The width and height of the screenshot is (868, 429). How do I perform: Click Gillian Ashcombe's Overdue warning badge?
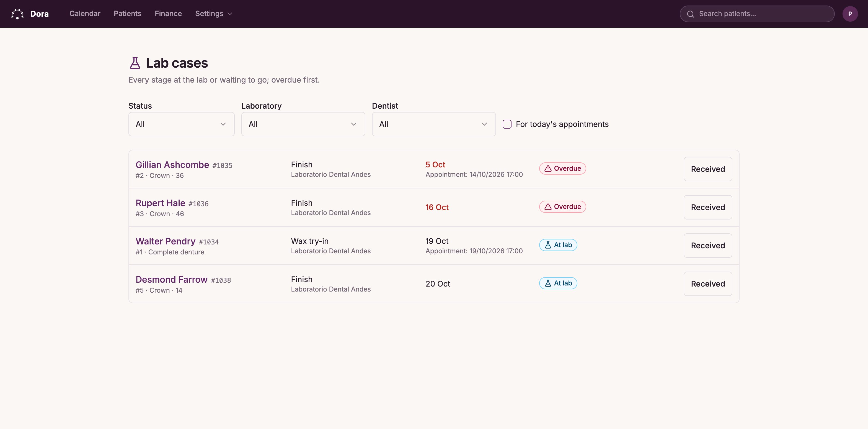(562, 168)
